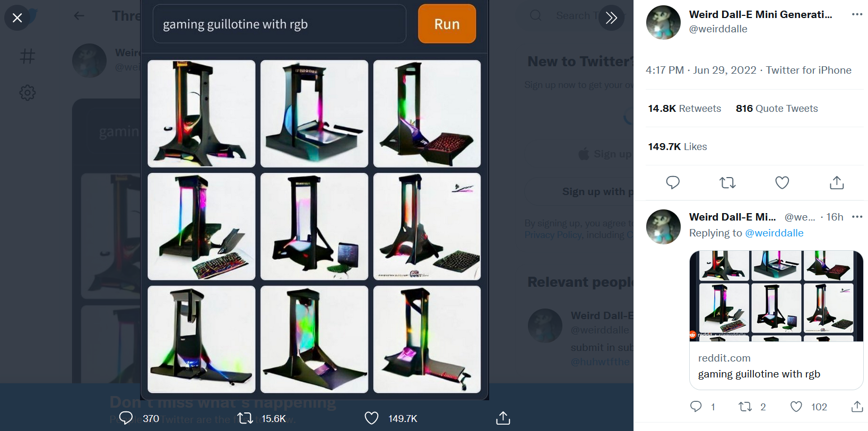Open the @weirddalle mention link
Viewport: 868px width, 431px height.
pos(774,233)
